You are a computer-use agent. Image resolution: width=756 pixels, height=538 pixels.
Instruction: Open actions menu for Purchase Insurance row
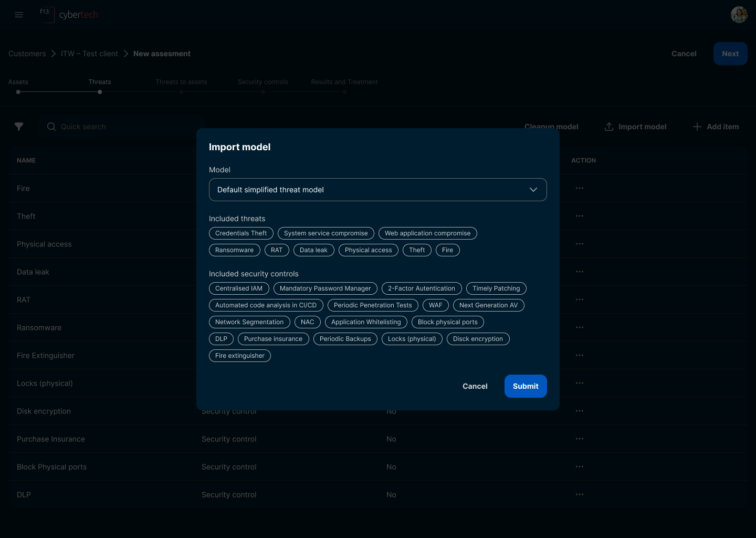click(x=579, y=439)
